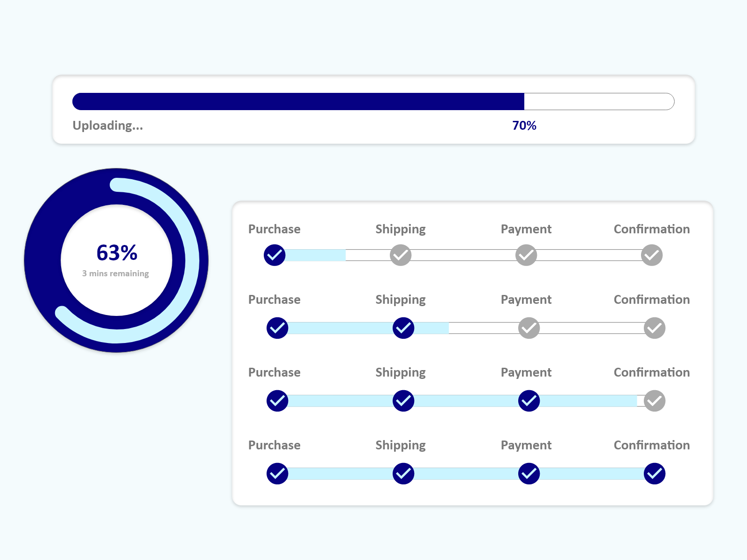
Task: Click gray Shipping checkmark in first stepper row
Action: point(401,255)
